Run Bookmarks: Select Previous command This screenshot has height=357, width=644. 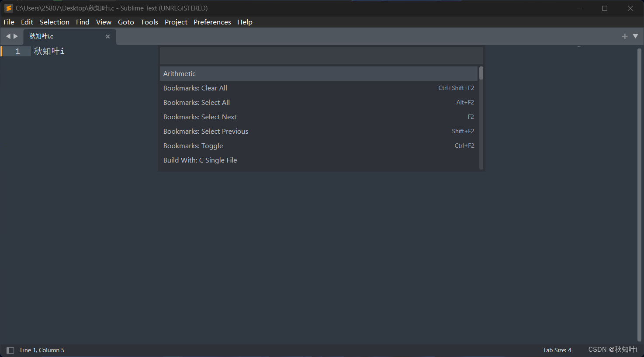[319, 131]
